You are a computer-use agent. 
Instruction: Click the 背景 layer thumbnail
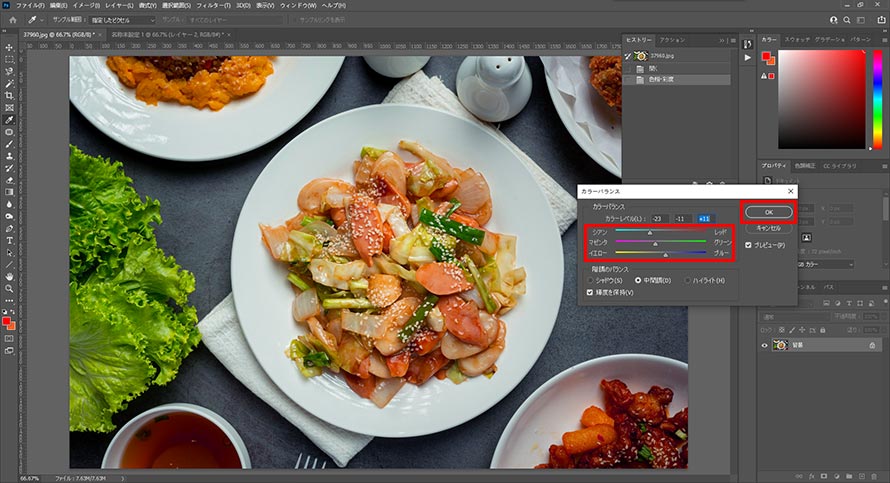pos(780,345)
